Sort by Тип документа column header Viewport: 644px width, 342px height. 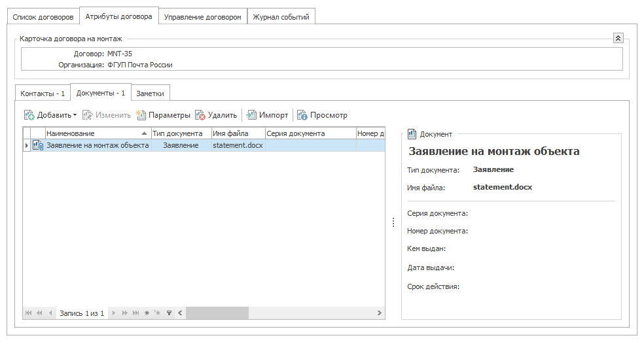click(181, 133)
